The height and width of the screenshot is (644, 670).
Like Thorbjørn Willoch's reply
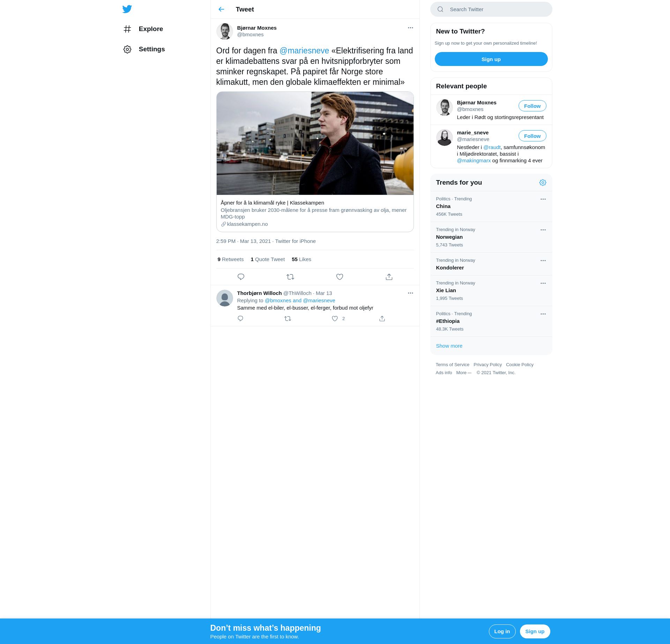(335, 319)
